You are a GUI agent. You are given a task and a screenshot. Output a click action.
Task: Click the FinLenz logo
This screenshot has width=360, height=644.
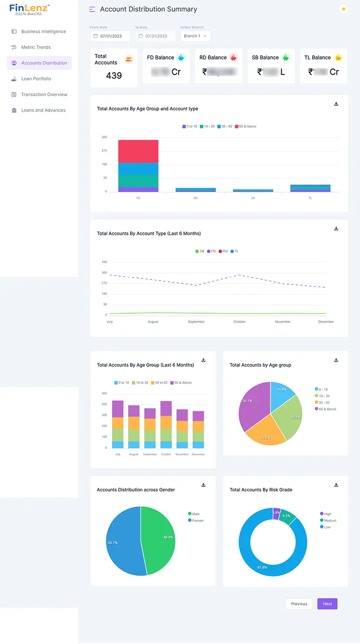pos(29,9)
